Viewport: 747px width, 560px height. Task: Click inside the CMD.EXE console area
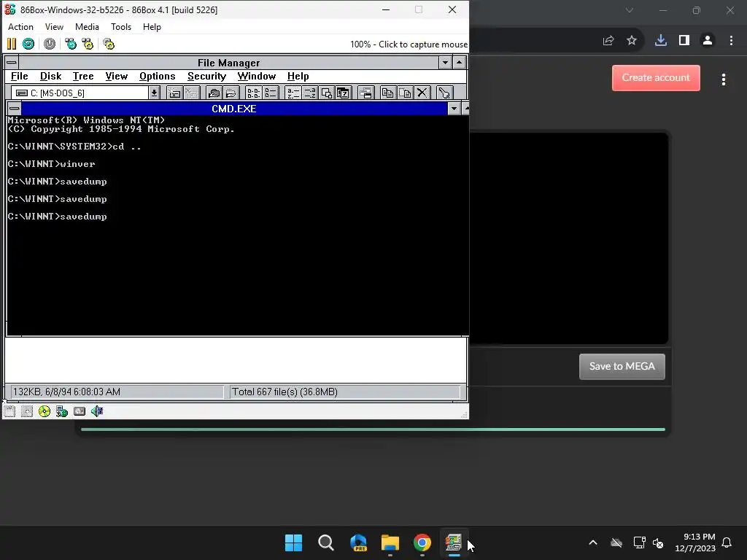[x=237, y=225]
